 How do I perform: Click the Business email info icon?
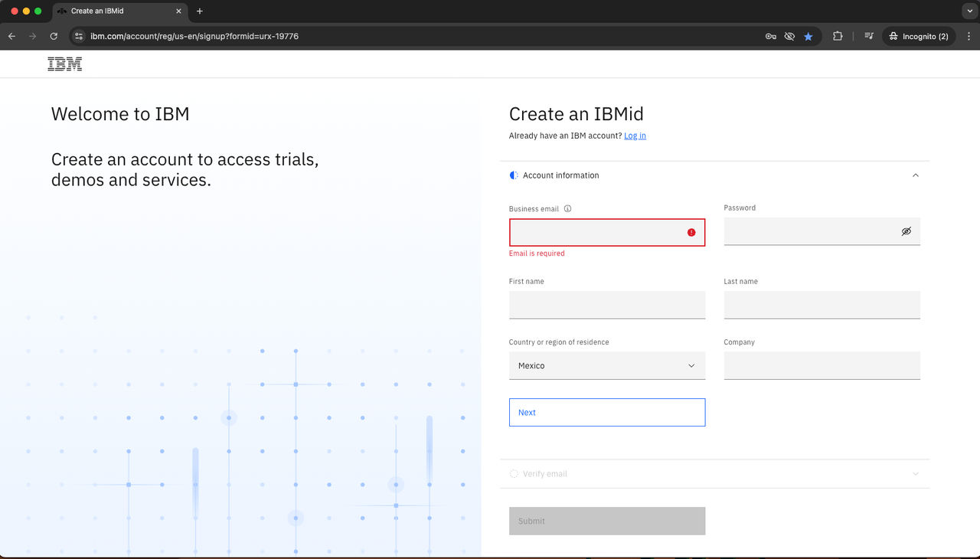click(567, 208)
